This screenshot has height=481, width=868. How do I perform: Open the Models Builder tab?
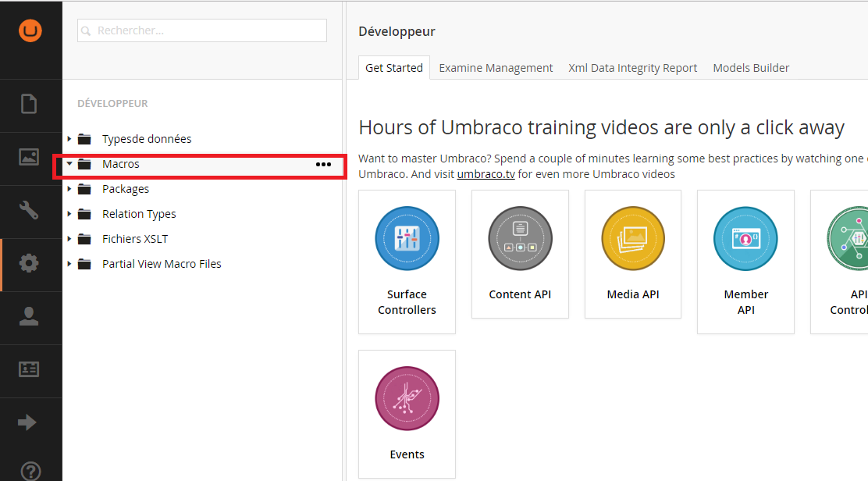point(751,67)
